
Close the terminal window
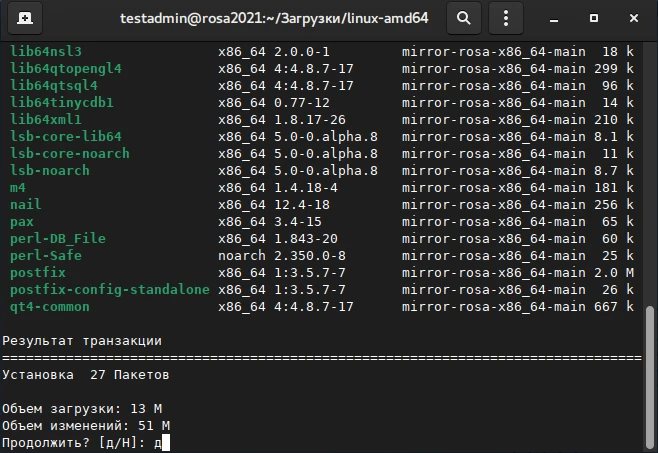pyautogui.click(x=634, y=18)
